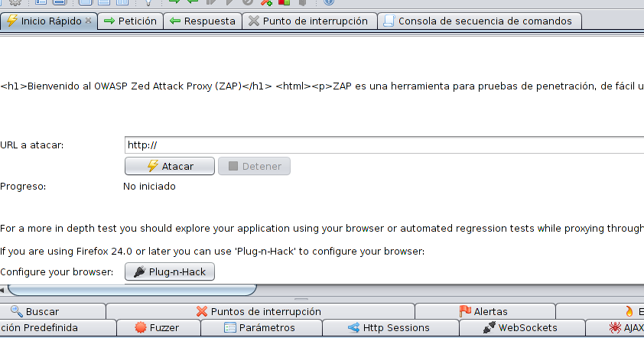Close the Inicio Rápido tab
This screenshot has width=644, height=338.
[x=88, y=20]
